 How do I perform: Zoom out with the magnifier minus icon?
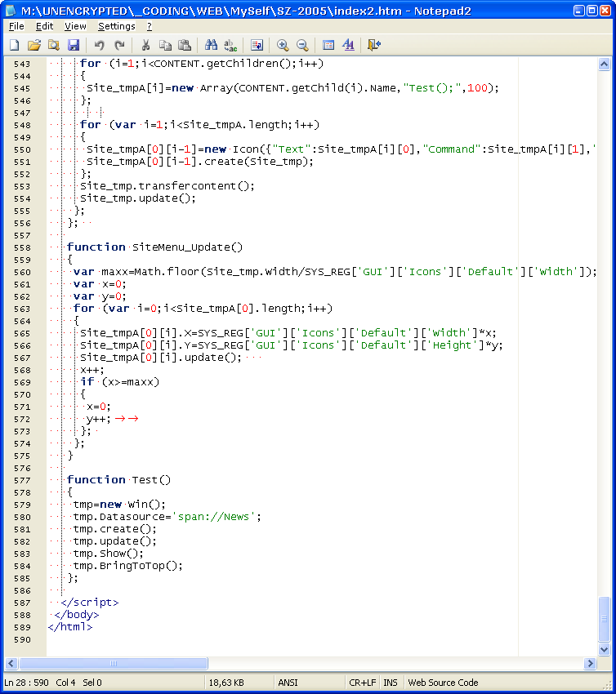(x=302, y=45)
